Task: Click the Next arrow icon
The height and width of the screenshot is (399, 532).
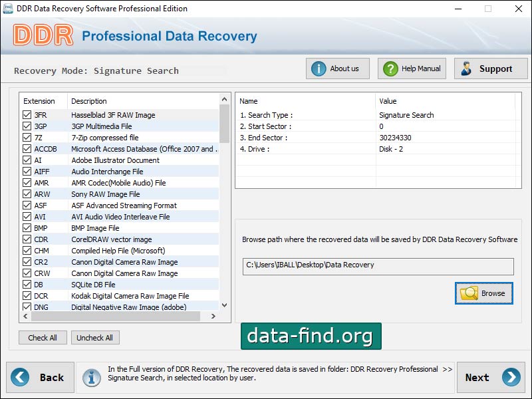Action: pyautogui.click(x=511, y=377)
